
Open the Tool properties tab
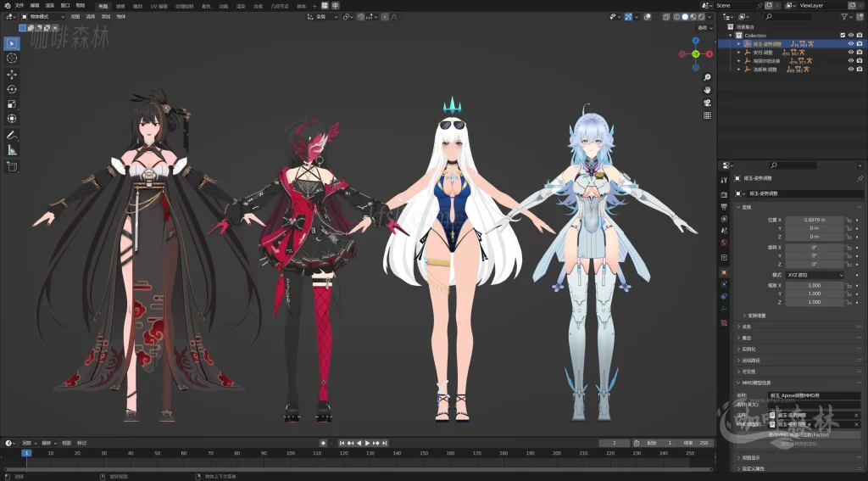tap(724, 180)
